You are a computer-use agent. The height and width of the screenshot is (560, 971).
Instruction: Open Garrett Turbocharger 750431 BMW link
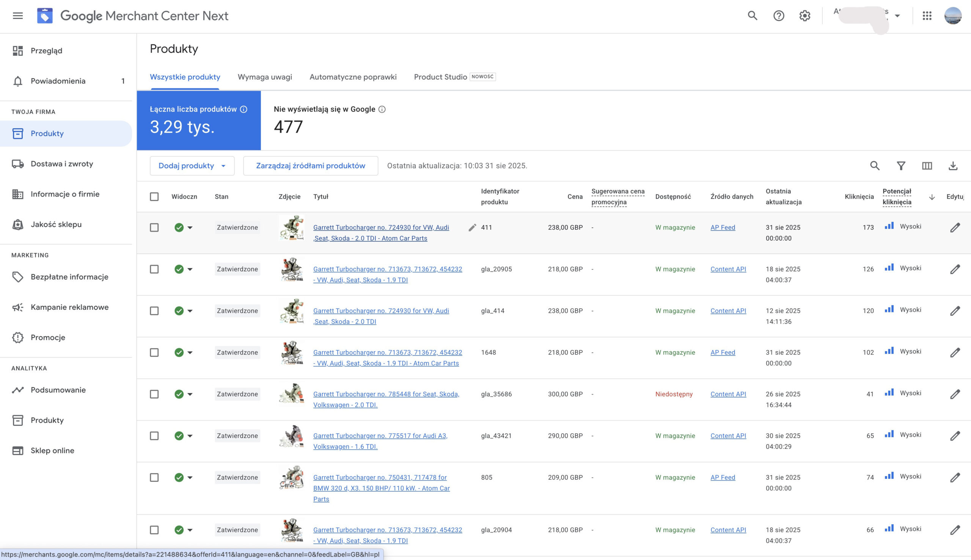click(x=381, y=488)
